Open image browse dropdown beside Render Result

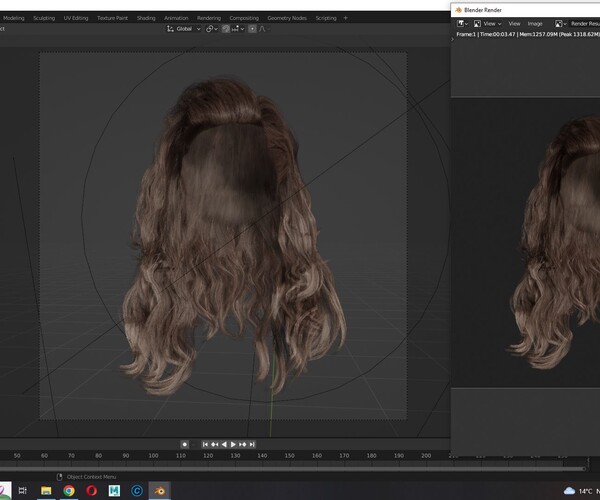(x=561, y=24)
